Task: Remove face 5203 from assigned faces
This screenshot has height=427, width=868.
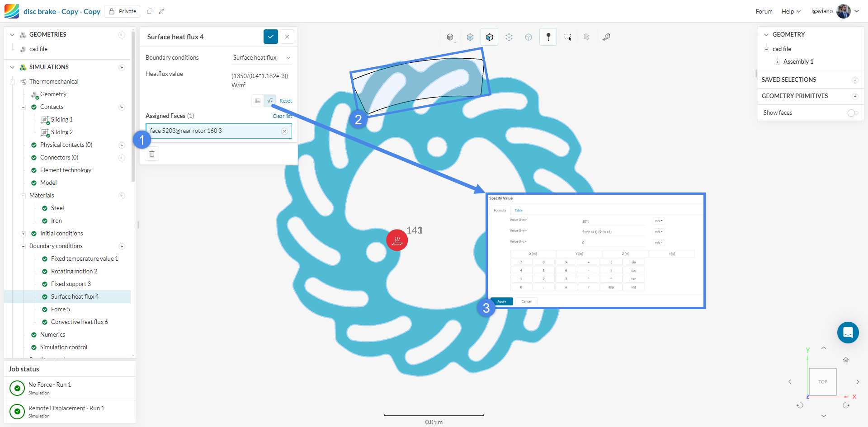Action: (285, 131)
